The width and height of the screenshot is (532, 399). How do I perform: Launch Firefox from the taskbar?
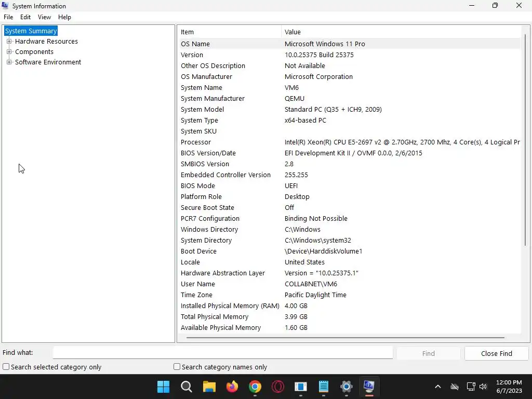coord(232,387)
